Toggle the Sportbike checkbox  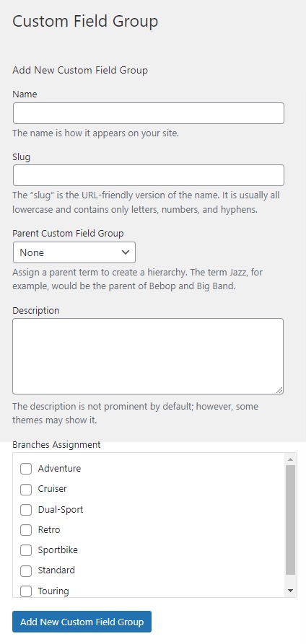26,550
